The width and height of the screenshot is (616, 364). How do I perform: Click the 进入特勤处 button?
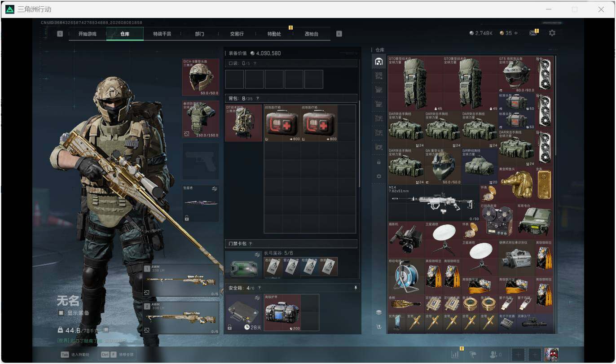(x=75, y=355)
